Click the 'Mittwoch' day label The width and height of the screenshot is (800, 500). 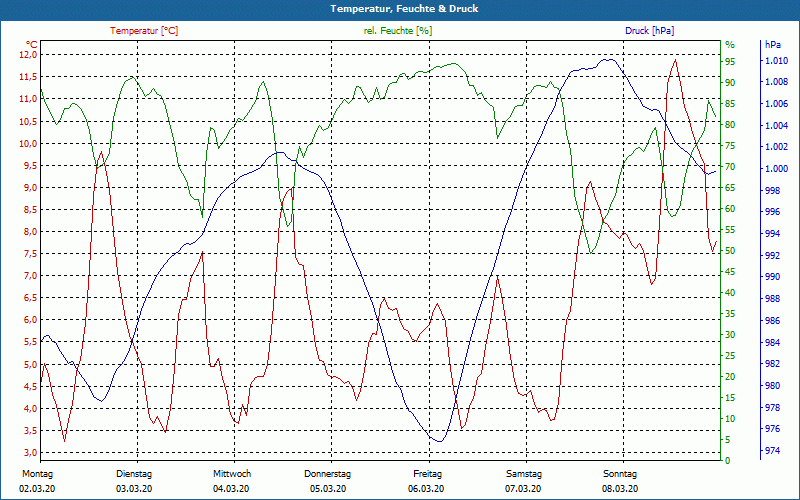[232, 474]
